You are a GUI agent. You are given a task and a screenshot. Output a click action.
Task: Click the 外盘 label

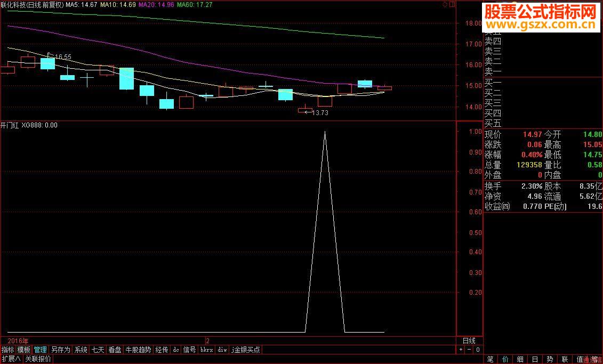coord(493,175)
